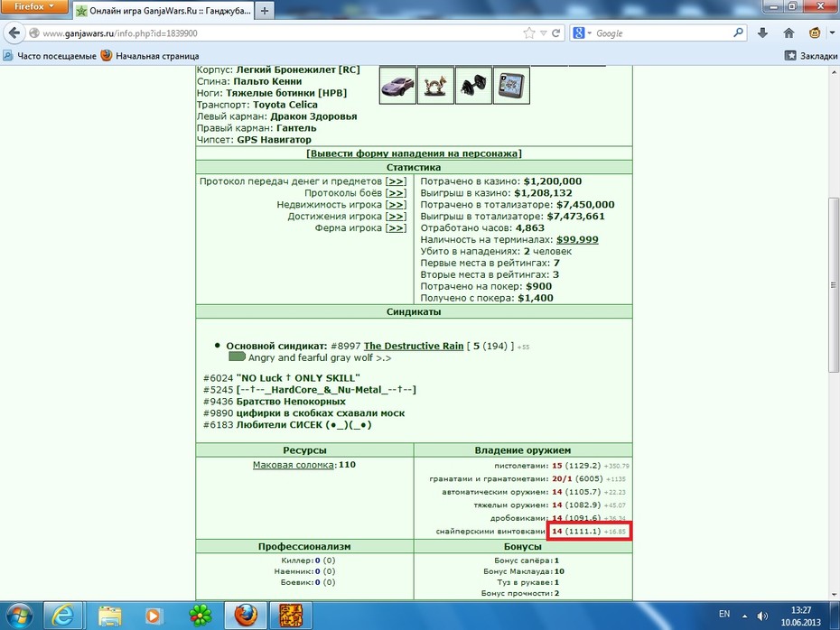840x630 pixels.
Task: Go to the home page icon
Action: pos(789,33)
